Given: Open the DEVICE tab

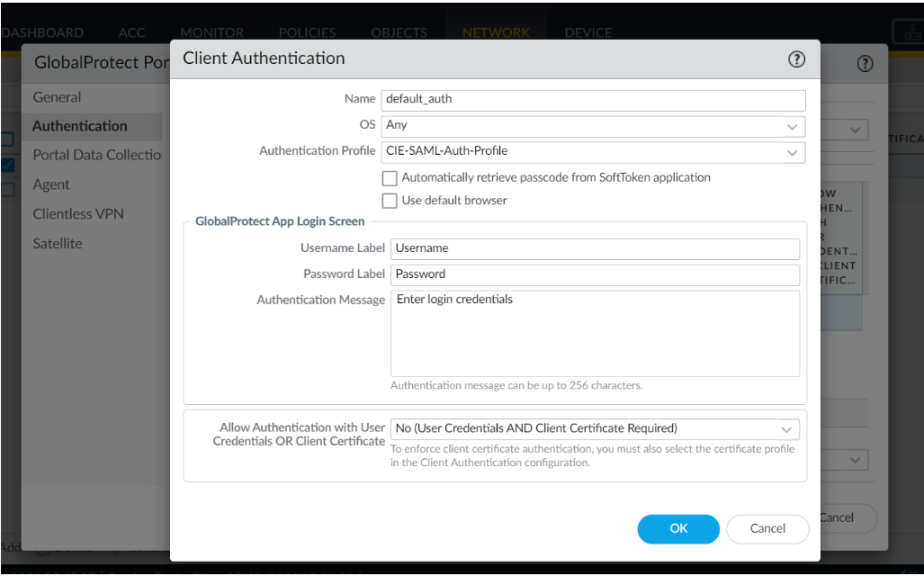Looking at the screenshot, I should click(x=588, y=32).
